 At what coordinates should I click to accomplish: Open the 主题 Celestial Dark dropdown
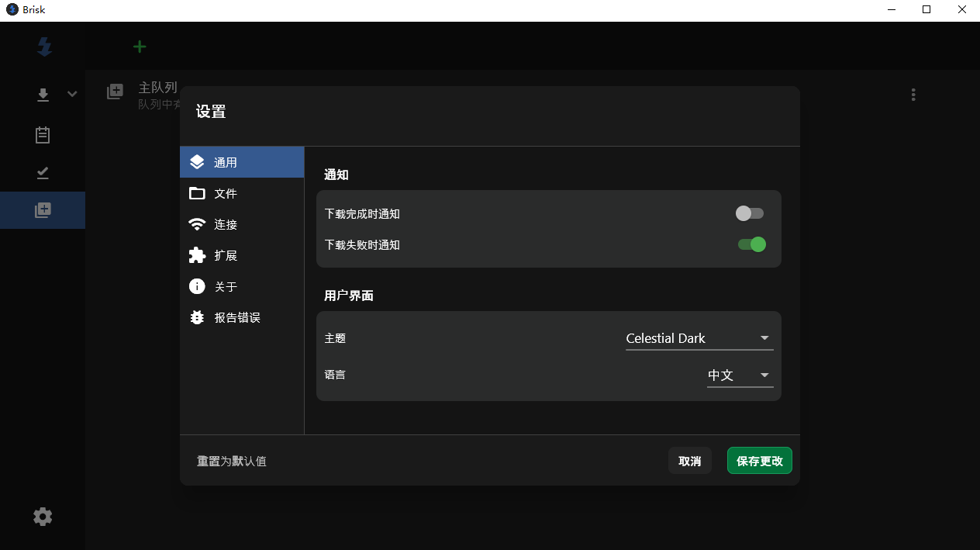point(699,338)
